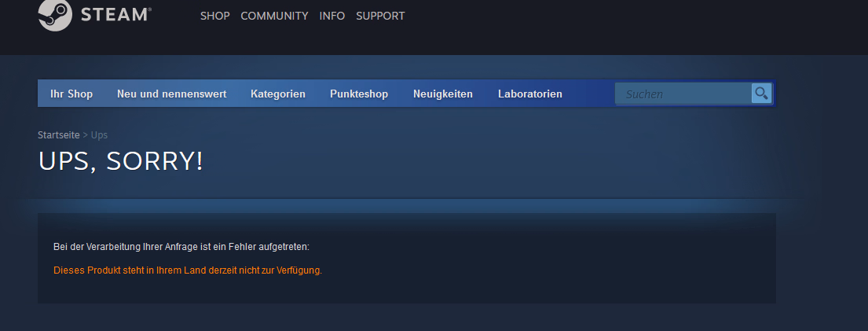Viewport: 868px width, 331px height.
Task: Open the Neuigkeiten tab
Action: pyautogui.click(x=443, y=94)
